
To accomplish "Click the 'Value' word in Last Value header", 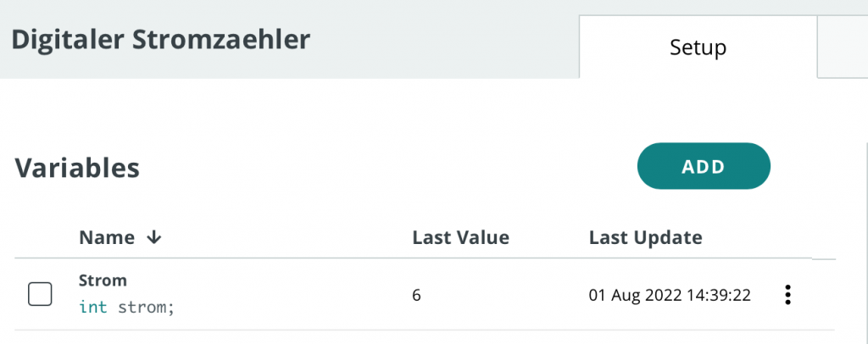I will point(483,238).
